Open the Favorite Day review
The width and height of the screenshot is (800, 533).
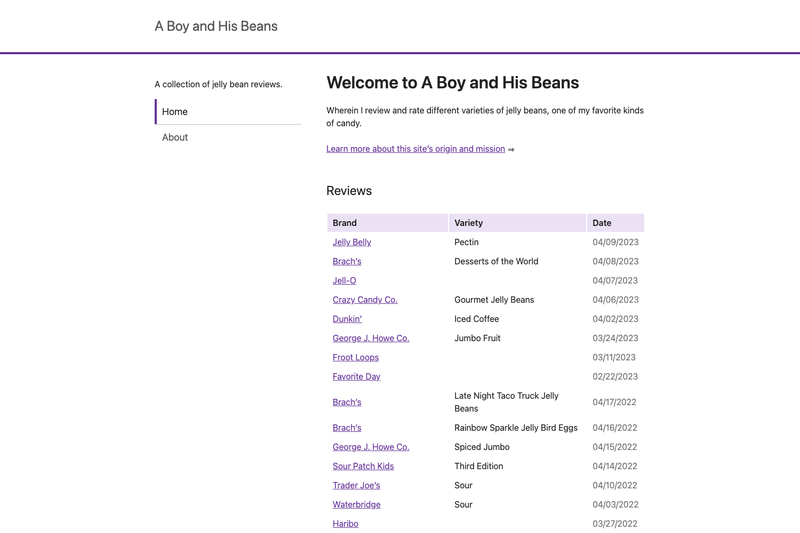point(356,376)
